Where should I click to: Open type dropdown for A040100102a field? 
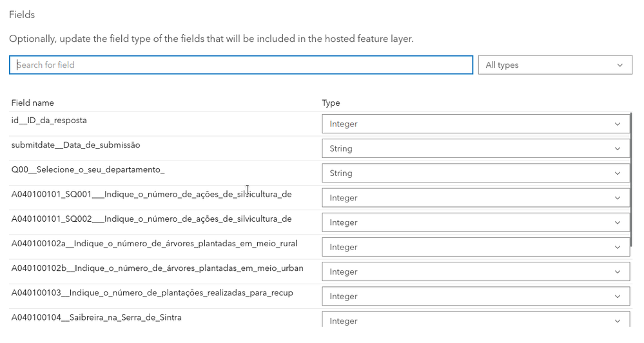(x=476, y=248)
